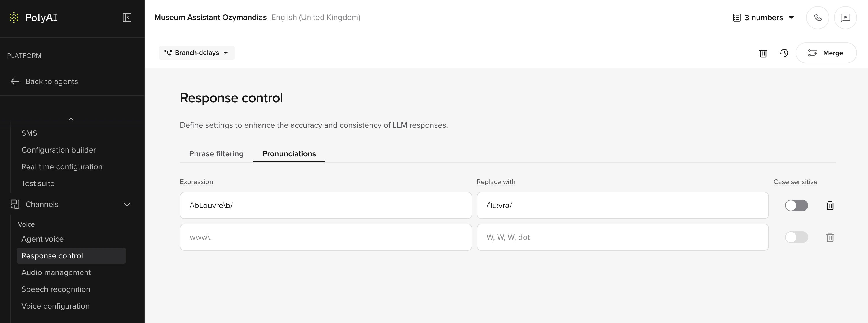This screenshot has width=868, height=323.
Task: Open the chat preview icon
Action: click(845, 18)
